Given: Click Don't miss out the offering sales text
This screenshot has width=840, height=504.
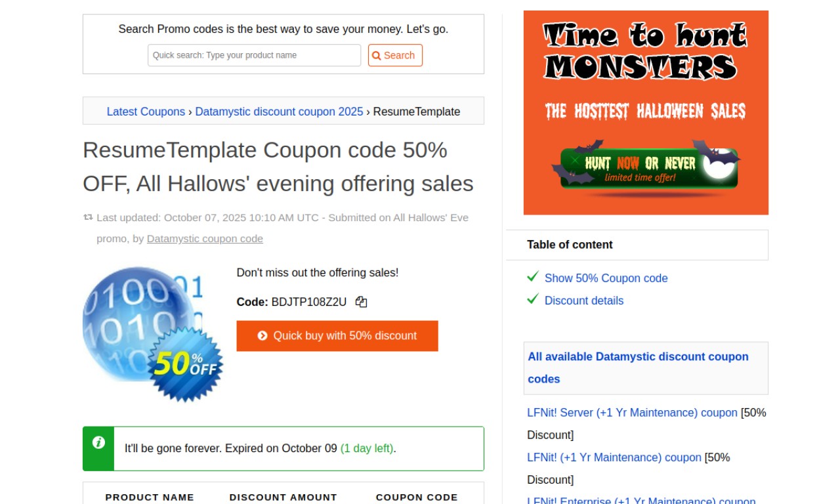Looking at the screenshot, I should click(318, 272).
